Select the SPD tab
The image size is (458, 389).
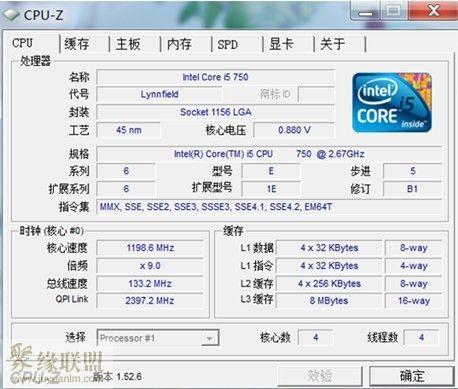click(228, 44)
